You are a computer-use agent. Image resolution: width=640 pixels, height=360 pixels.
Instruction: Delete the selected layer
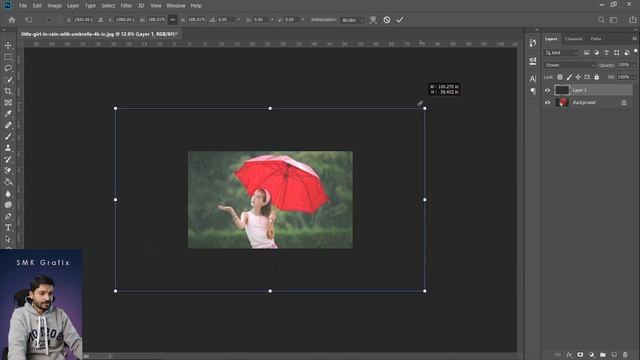point(625,355)
